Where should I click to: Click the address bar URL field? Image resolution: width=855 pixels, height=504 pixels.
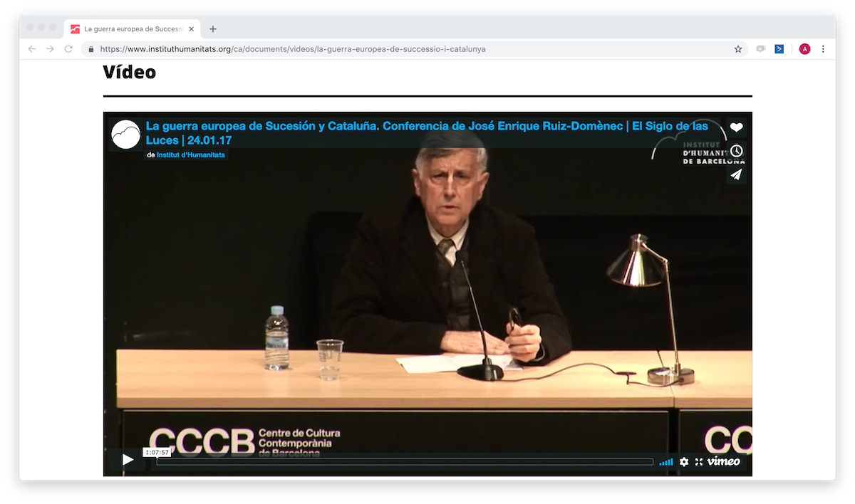click(x=413, y=49)
